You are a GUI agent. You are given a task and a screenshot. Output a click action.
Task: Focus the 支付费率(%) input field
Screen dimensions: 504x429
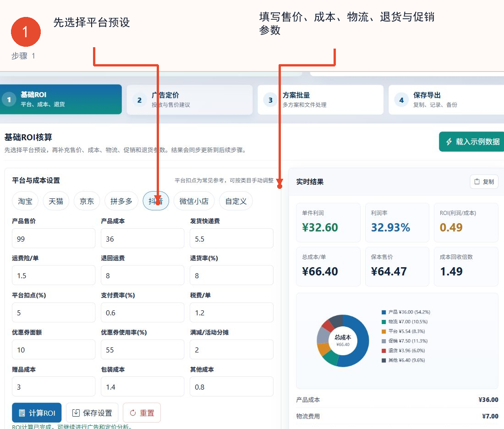tap(142, 313)
